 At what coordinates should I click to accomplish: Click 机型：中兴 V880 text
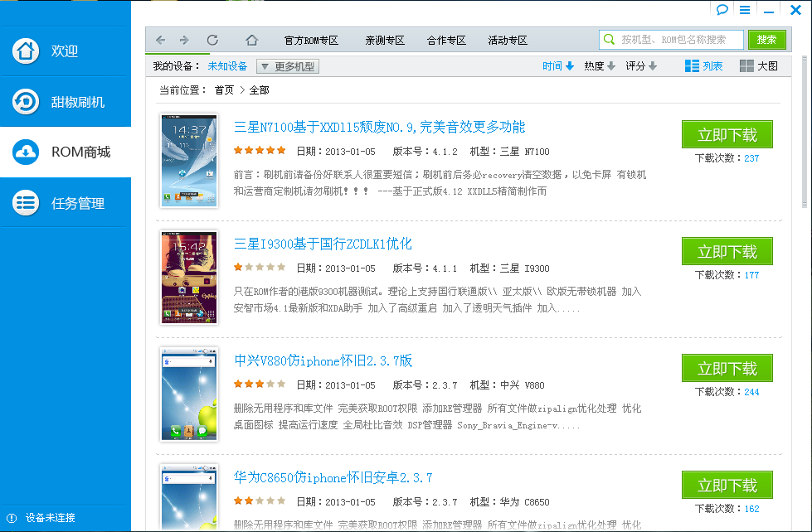(507, 385)
